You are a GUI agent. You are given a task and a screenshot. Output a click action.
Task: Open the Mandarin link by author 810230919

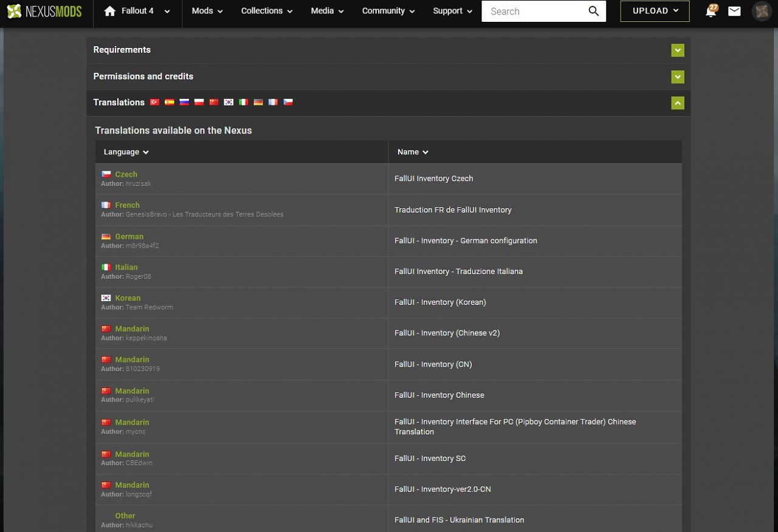132,360
